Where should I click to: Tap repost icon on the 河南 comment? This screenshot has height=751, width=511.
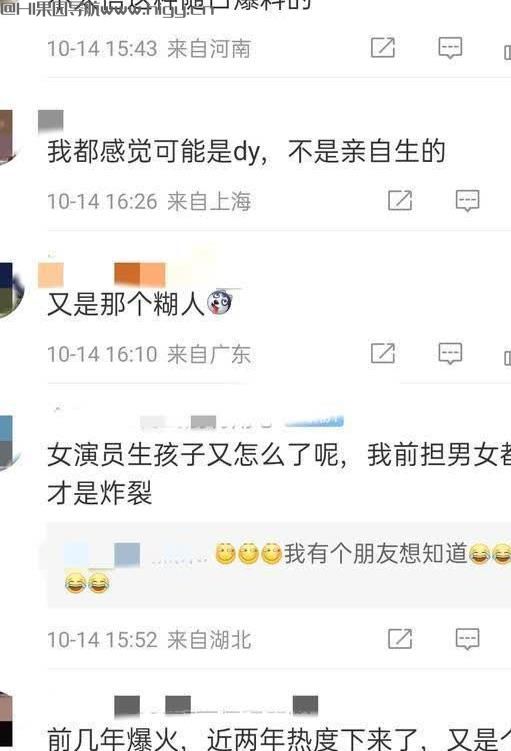[383, 47]
